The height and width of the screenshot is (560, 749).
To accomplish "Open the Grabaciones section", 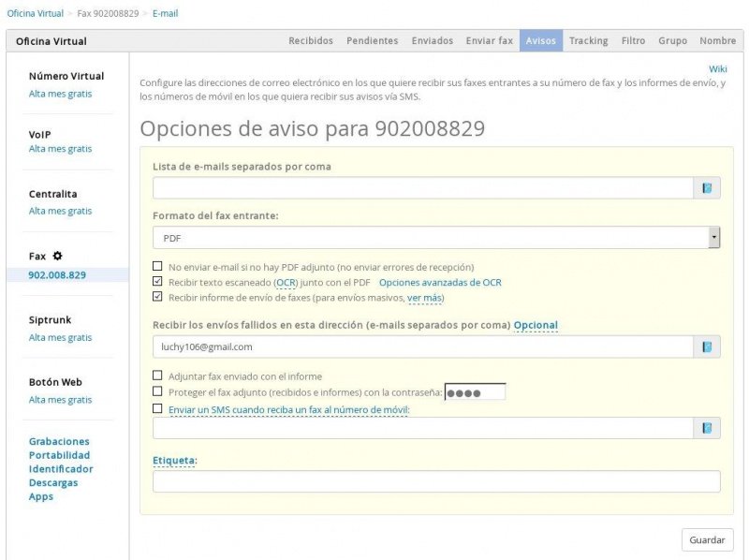I will pyautogui.click(x=58, y=441).
